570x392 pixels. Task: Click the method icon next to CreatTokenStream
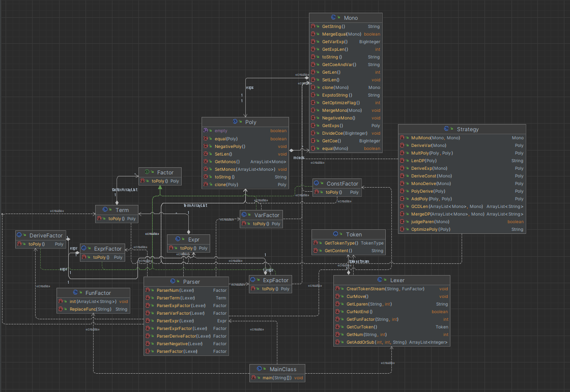pos(338,289)
